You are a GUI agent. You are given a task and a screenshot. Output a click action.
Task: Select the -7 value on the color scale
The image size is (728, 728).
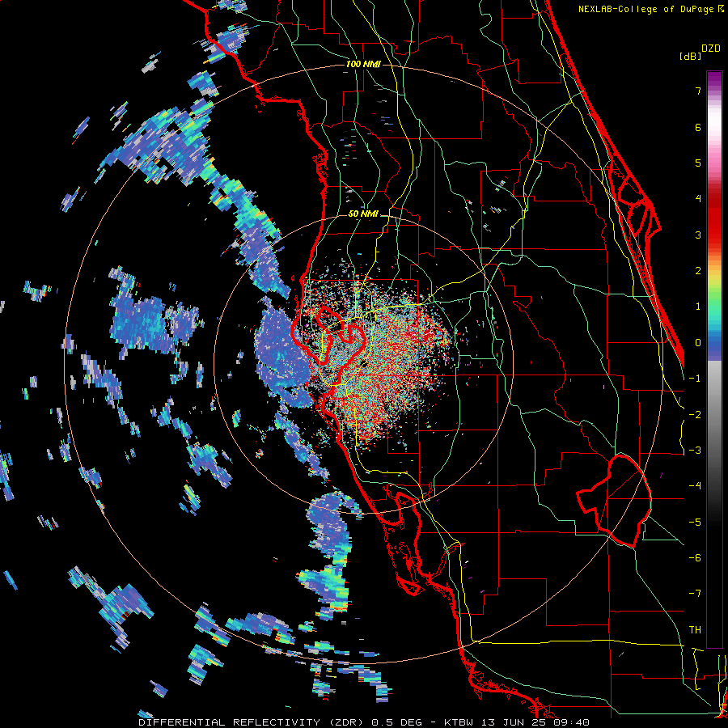[x=695, y=594]
